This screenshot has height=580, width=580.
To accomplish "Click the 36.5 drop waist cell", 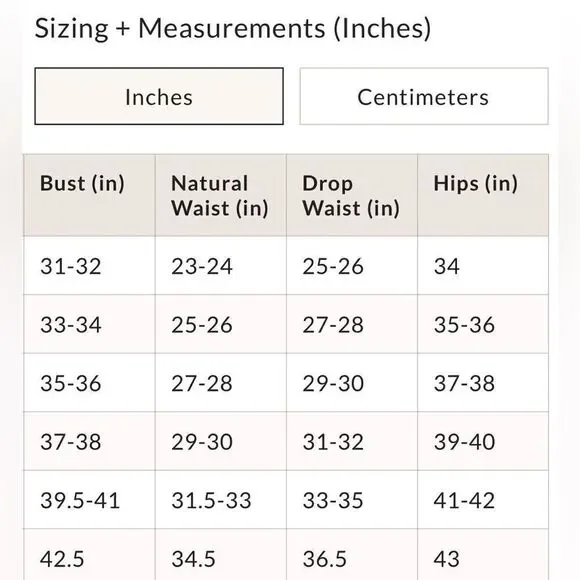I will pyautogui.click(x=352, y=555).
